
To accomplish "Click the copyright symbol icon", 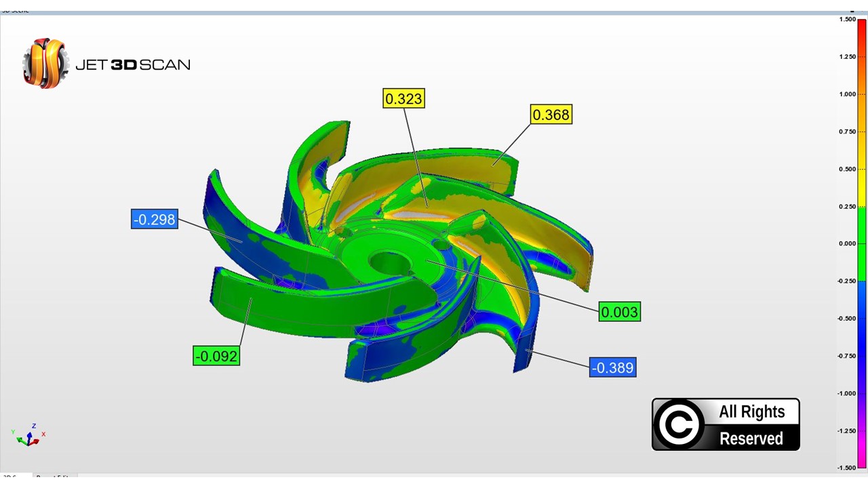I will (680, 425).
